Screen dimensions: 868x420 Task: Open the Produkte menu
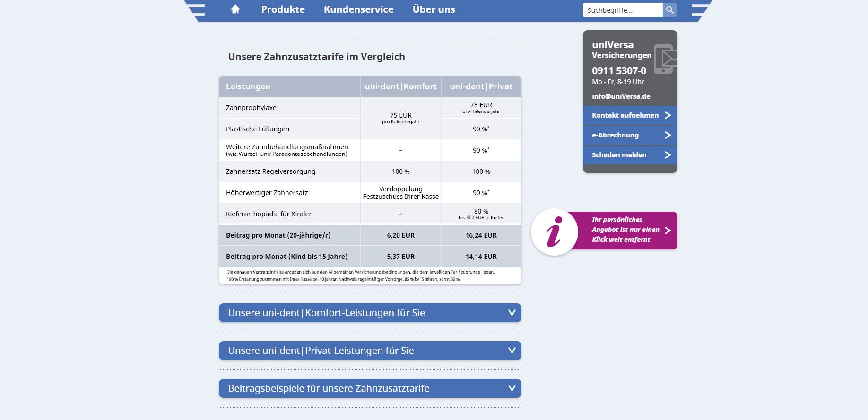283,9
